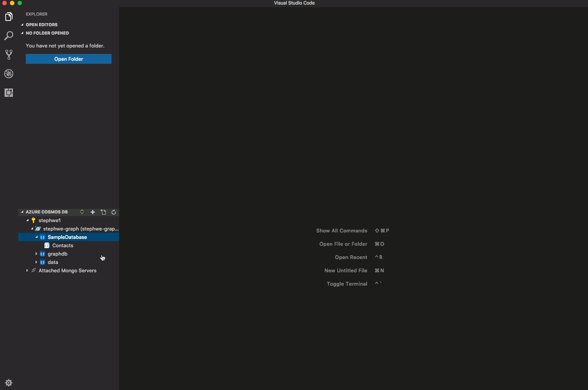Image resolution: width=588 pixels, height=390 pixels.
Task: Click the Open Recent hint
Action: tap(351, 257)
